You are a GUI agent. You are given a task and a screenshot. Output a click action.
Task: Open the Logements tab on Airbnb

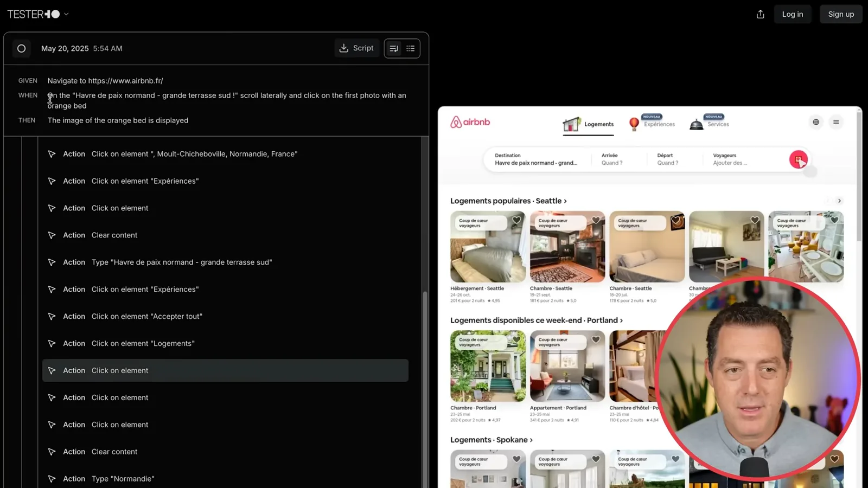588,124
